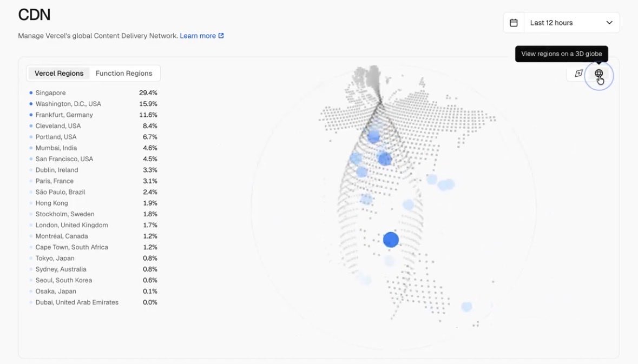Select San Francisco, USA row
Screen dimensions: 638x364
coord(93,159)
